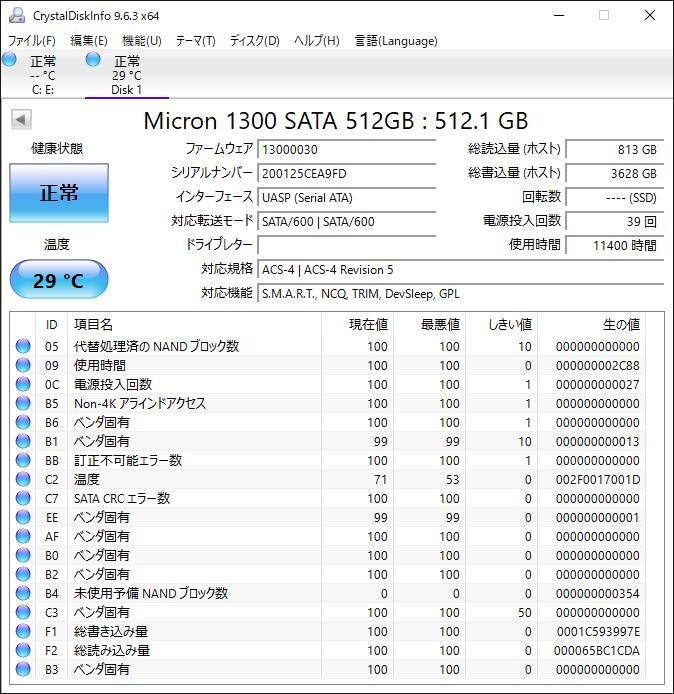The width and height of the screenshot is (674, 694).
Task: Select the Disk 1 tab
Action: tap(127, 74)
